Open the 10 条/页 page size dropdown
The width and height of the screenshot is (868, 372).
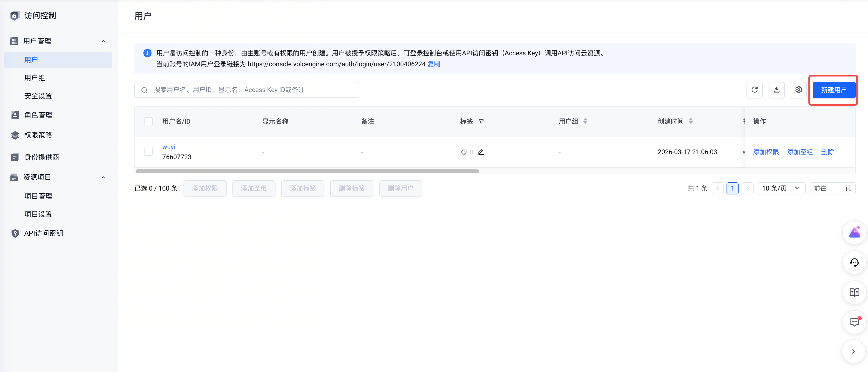(781, 188)
